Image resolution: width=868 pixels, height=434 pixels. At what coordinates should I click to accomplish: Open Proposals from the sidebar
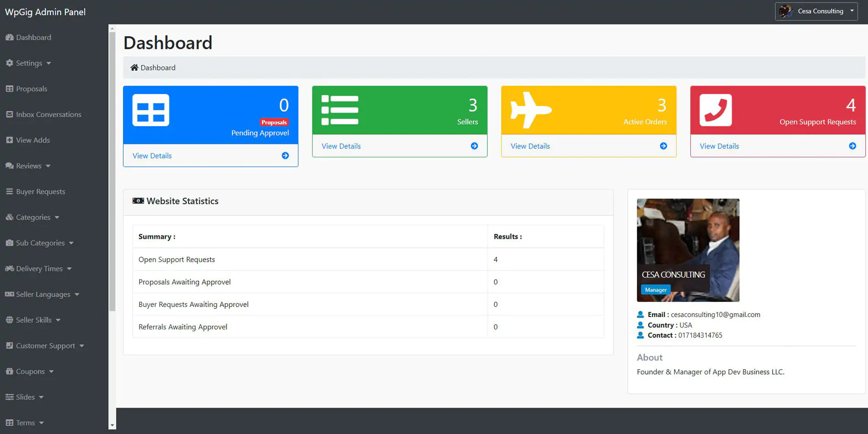pyautogui.click(x=32, y=89)
